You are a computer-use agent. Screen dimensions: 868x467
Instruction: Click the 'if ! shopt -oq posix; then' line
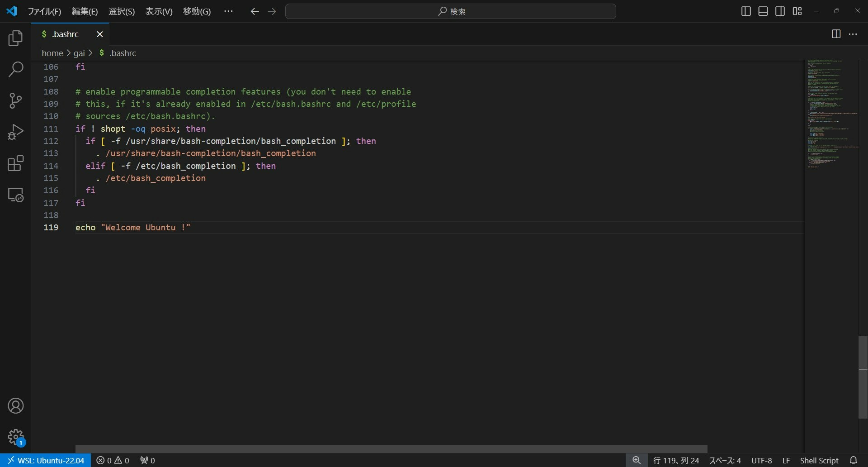(x=141, y=129)
